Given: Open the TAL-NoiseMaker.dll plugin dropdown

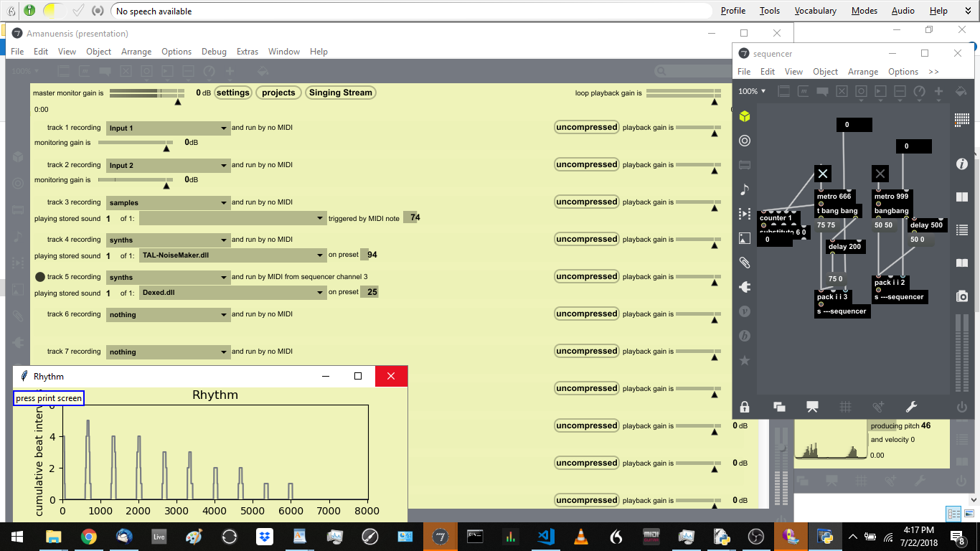Looking at the screenshot, I should point(233,255).
